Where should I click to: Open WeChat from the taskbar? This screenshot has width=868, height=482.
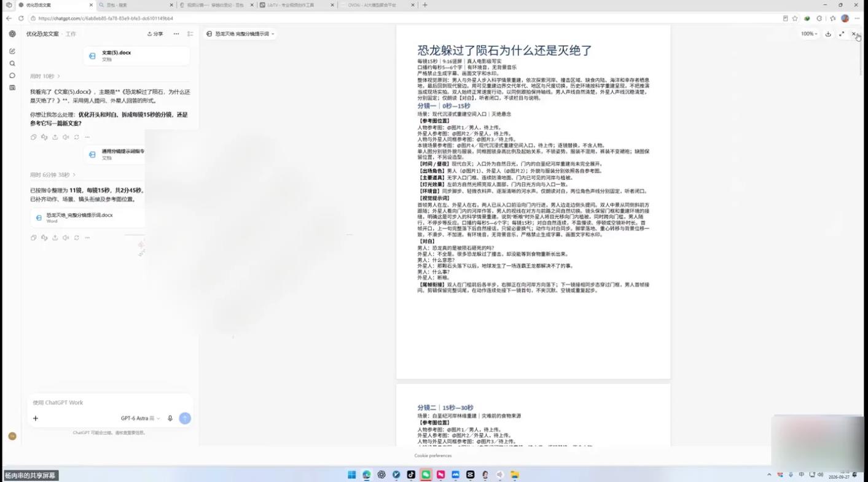coord(426,475)
